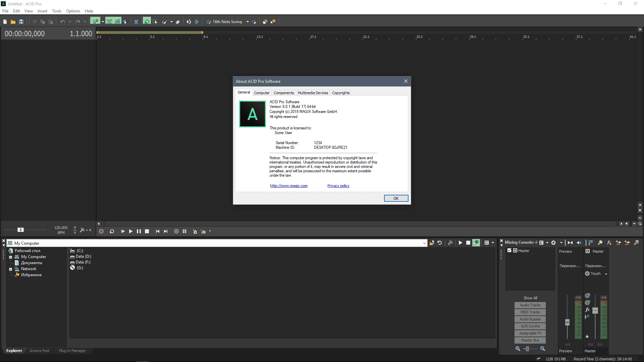
Task: Start preview in Explorer toolbar
Action: [x=461, y=243]
